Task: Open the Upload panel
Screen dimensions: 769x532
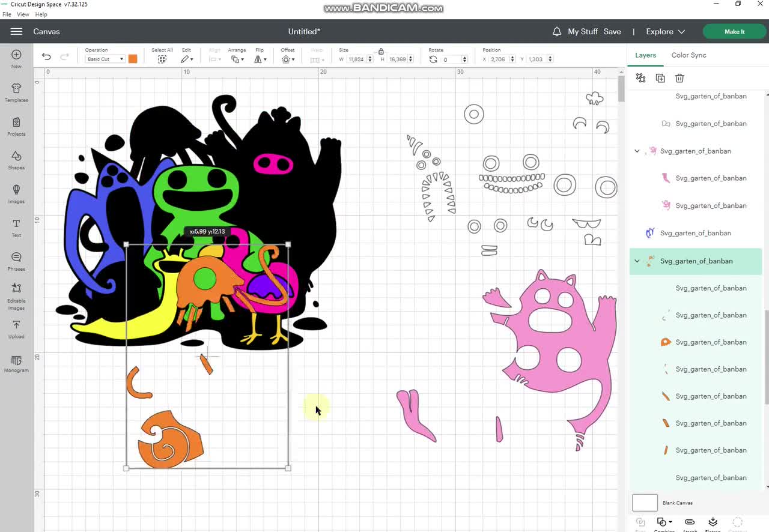Action: click(16, 328)
